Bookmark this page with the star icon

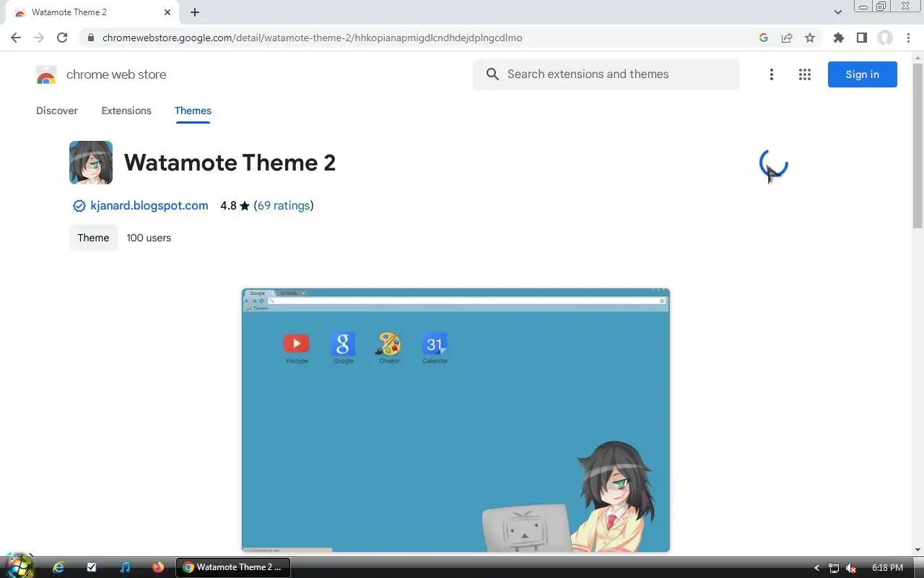[x=810, y=38]
